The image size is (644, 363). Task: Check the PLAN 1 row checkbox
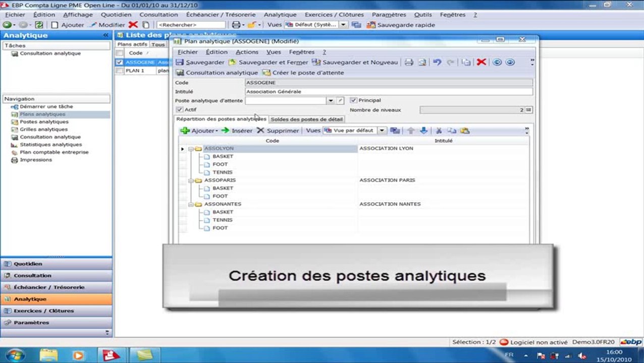point(119,71)
